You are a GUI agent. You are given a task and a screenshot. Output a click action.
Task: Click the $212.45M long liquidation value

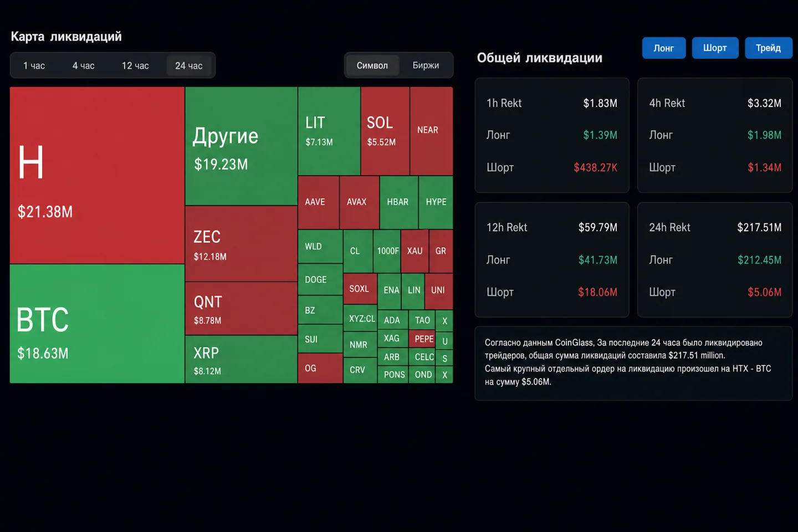coord(760,260)
